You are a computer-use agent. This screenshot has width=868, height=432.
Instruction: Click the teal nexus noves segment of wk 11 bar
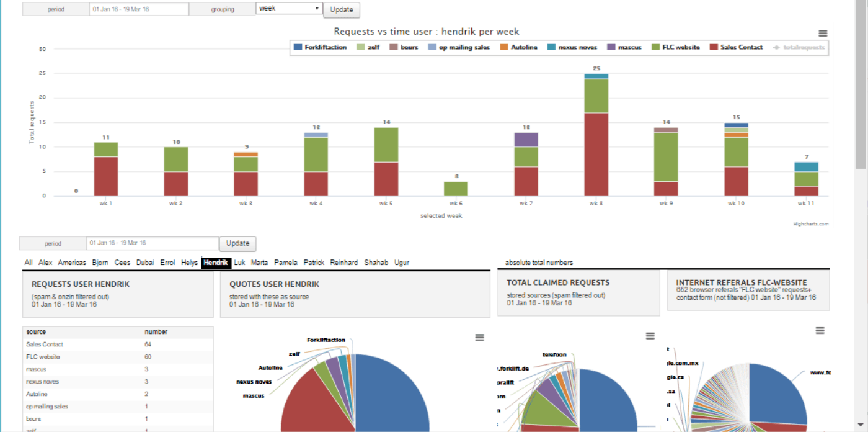click(x=806, y=167)
